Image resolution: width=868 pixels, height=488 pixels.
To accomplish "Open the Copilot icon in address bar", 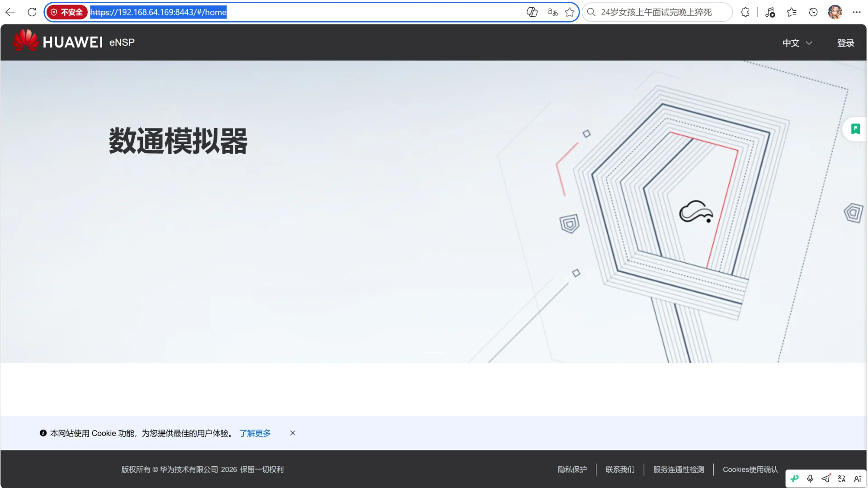I will pos(532,12).
